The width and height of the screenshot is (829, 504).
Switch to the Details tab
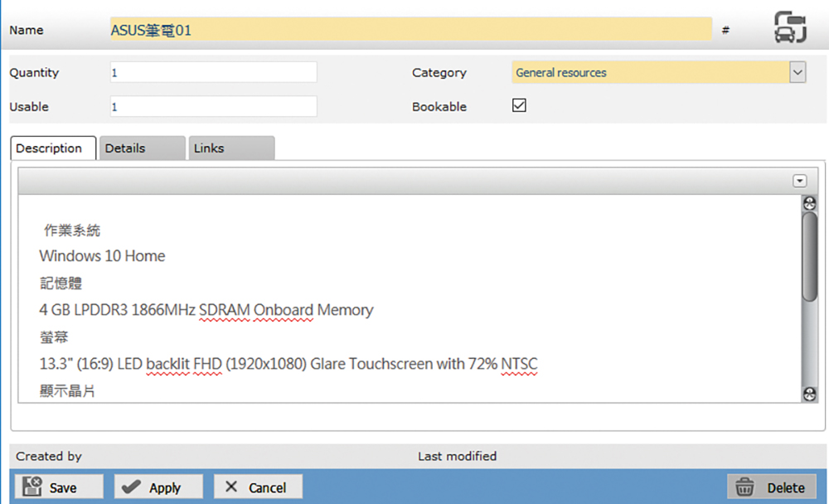point(143,148)
